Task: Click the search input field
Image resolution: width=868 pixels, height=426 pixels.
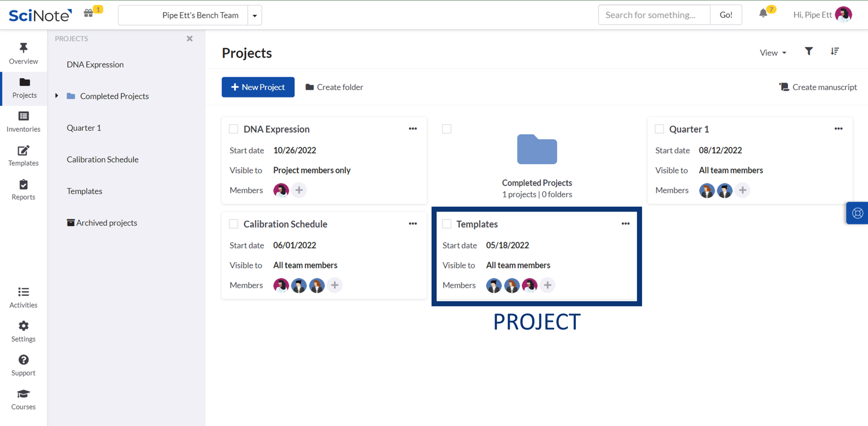Action: pos(654,15)
